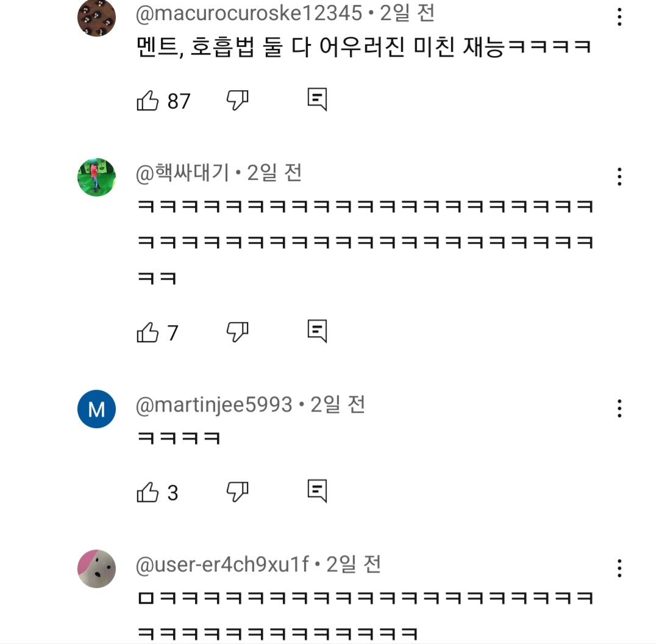This screenshot has height=644, width=656.
Task: Tap the green avatar of @핵싸대기
Action: [96, 177]
